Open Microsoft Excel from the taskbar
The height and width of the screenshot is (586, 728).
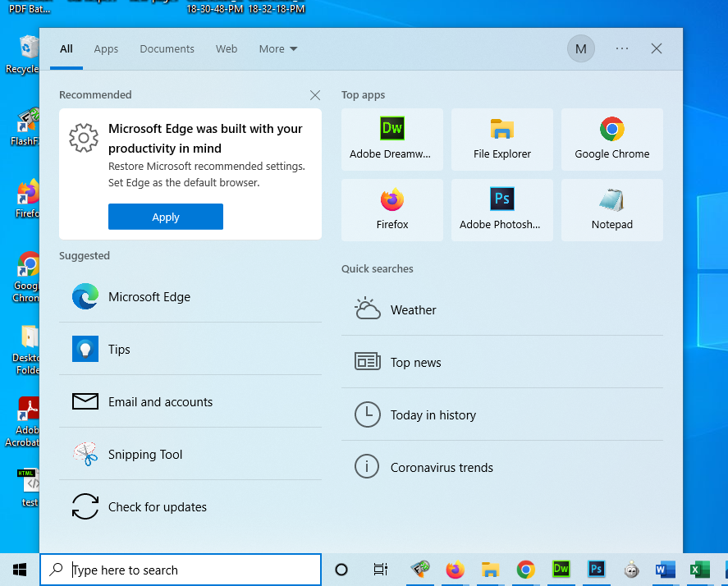700,570
